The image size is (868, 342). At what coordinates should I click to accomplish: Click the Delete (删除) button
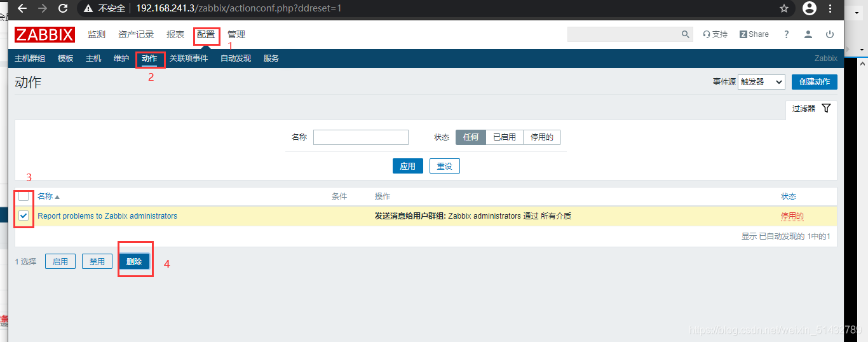point(134,261)
